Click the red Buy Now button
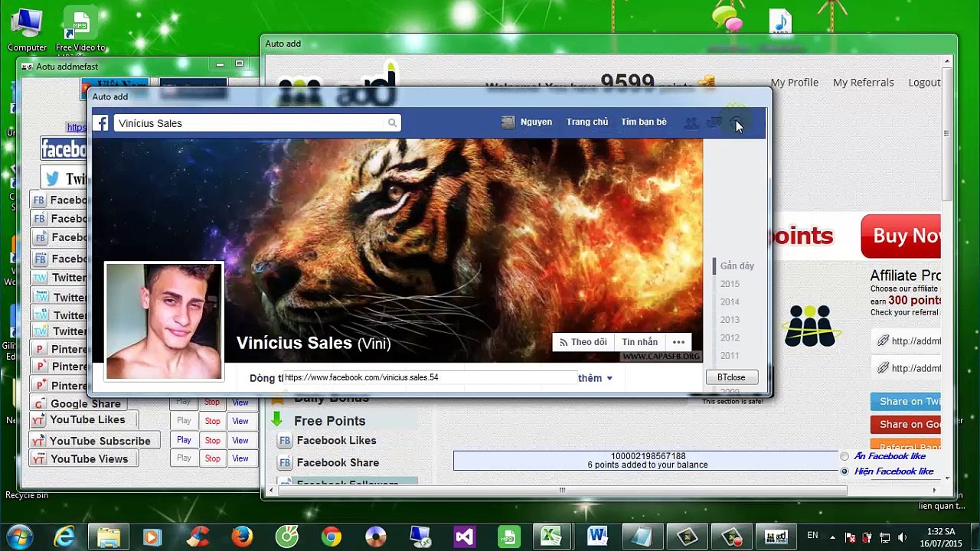The width and height of the screenshot is (980, 551). pyautogui.click(x=901, y=236)
